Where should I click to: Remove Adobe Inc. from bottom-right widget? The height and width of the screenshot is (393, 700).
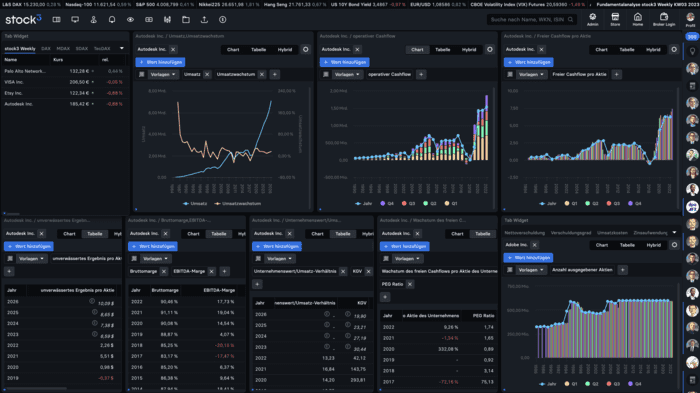click(534, 245)
